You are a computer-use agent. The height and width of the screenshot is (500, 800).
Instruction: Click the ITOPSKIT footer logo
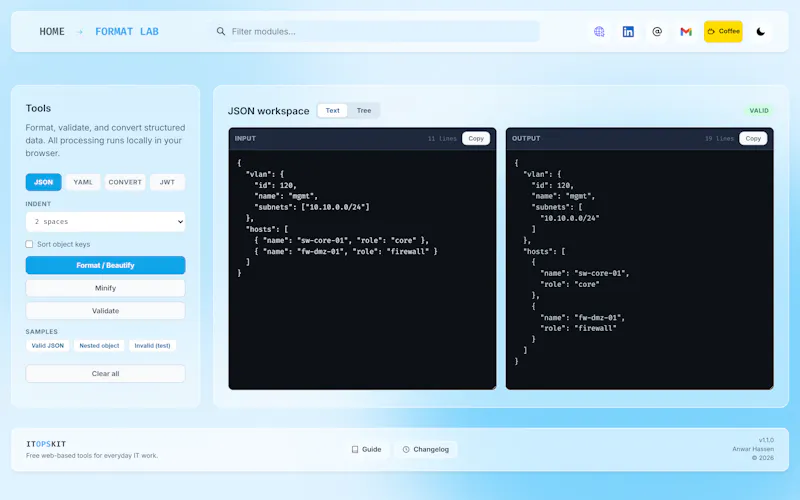point(46,444)
